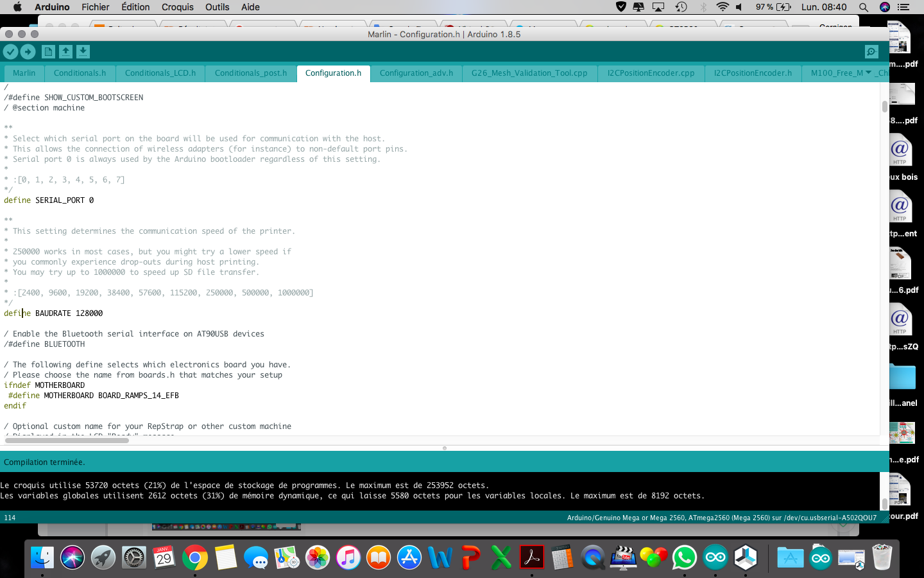Open Maps in the Dock
The width and height of the screenshot is (924, 578).
coord(287,557)
